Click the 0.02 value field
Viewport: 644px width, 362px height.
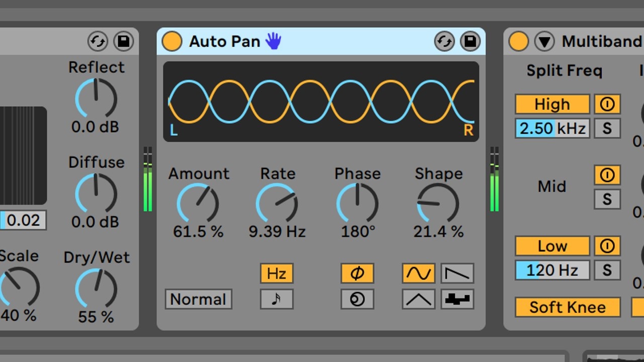click(23, 220)
